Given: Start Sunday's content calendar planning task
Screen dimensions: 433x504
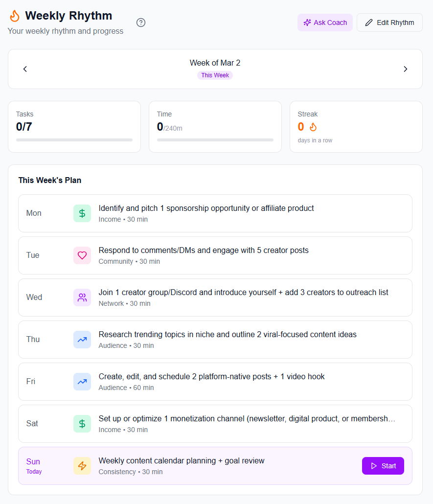Looking at the screenshot, I should point(383,466).
